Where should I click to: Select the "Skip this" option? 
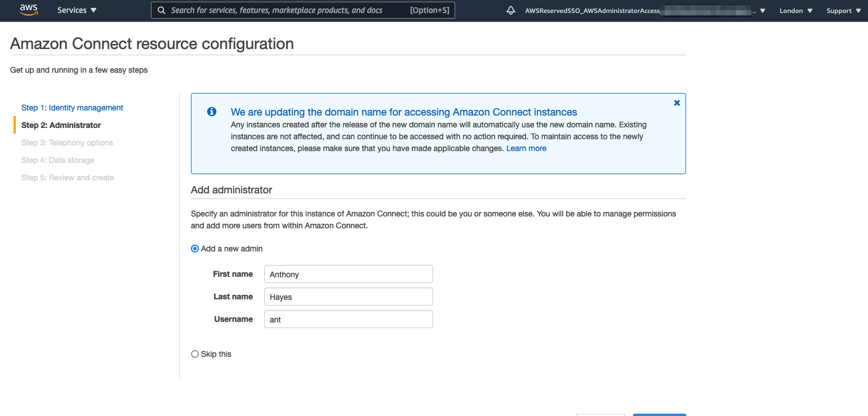194,353
